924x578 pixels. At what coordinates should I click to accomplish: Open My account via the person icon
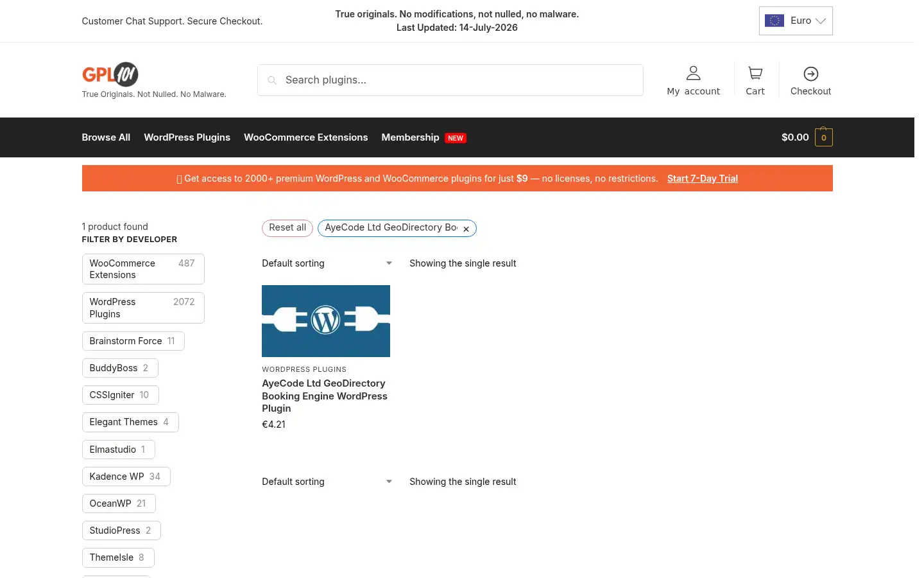click(693, 73)
